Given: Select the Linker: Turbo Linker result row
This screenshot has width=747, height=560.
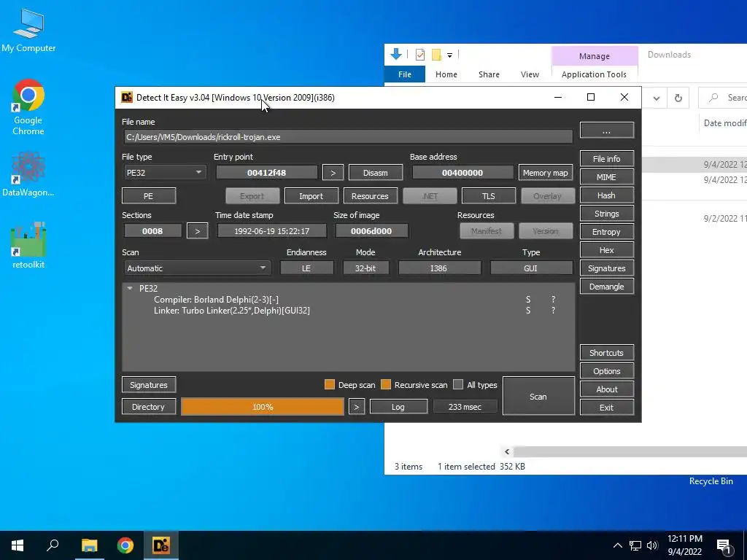Looking at the screenshot, I should (x=348, y=311).
